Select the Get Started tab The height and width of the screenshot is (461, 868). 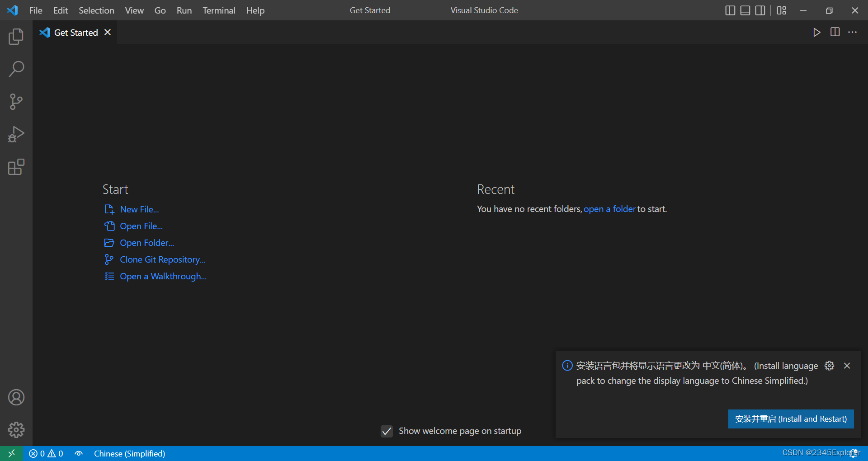[x=75, y=33]
